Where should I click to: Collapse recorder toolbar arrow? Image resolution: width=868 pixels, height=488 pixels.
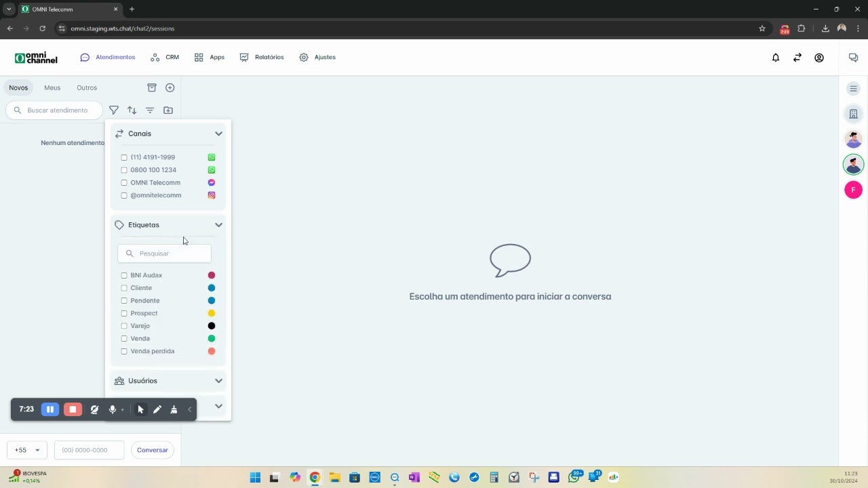(190, 409)
